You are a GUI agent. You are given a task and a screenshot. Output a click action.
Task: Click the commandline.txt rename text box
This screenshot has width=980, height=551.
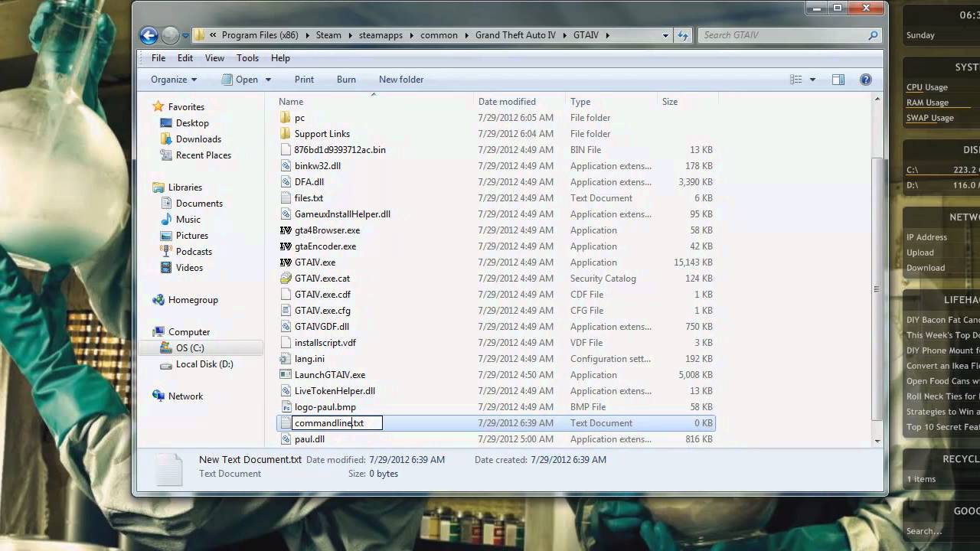(x=337, y=423)
